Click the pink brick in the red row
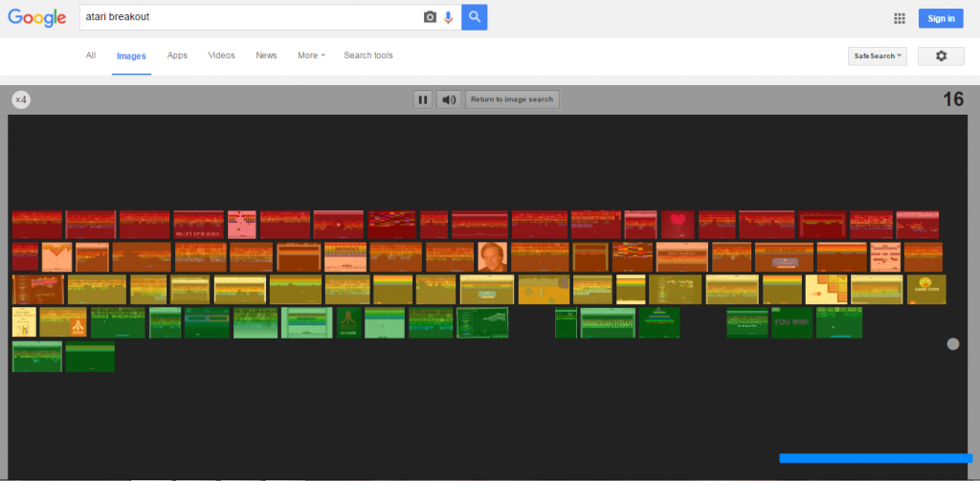 [242, 225]
